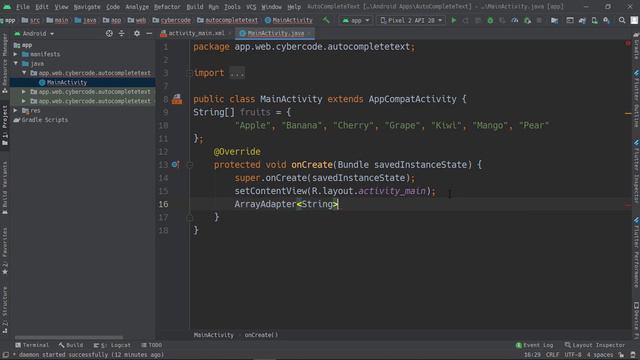Open the Layout Inspector
Image resolution: width=640 pixels, height=360 pixels.
pos(595,345)
